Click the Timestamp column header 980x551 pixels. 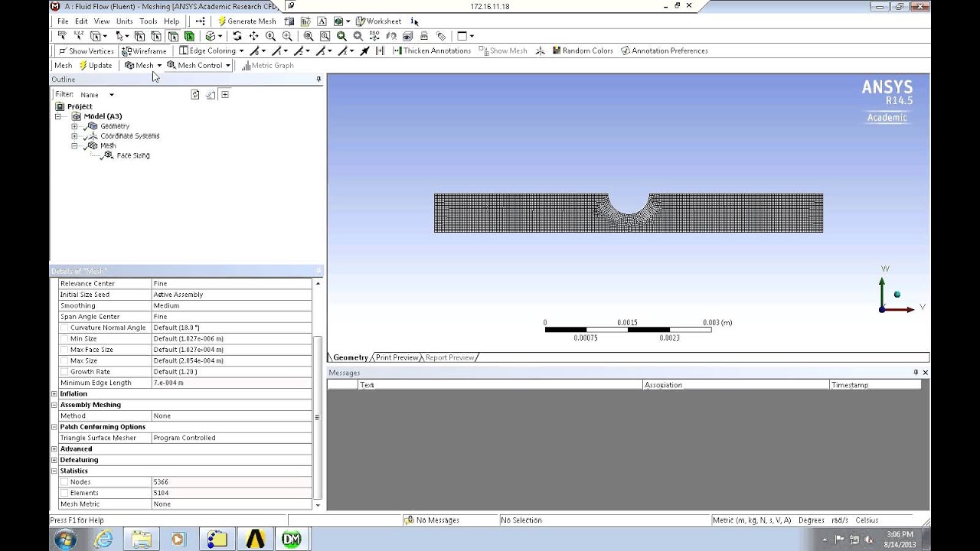click(875, 385)
